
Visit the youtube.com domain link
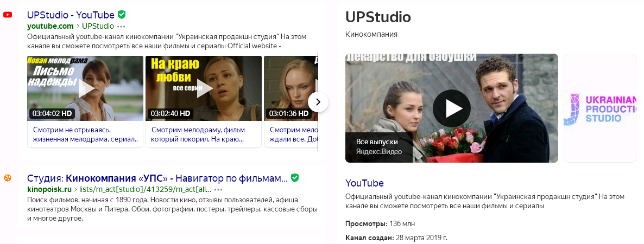point(50,26)
